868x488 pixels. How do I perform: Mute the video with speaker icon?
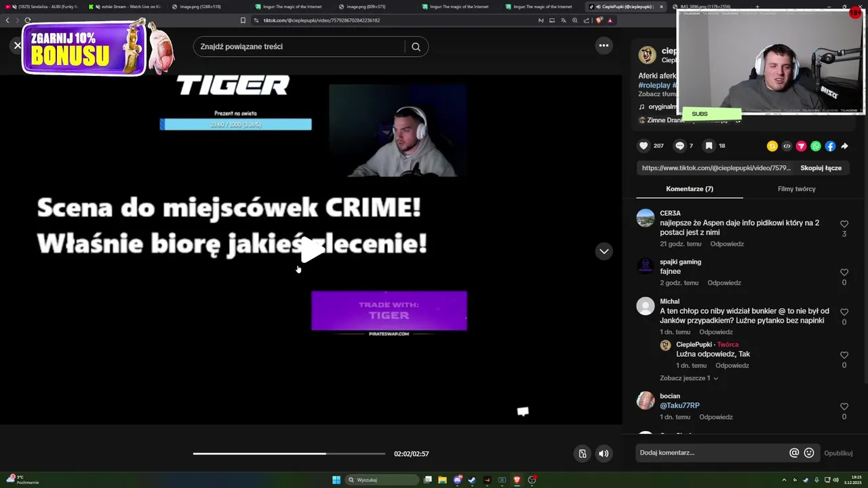(x=604, y=453)
